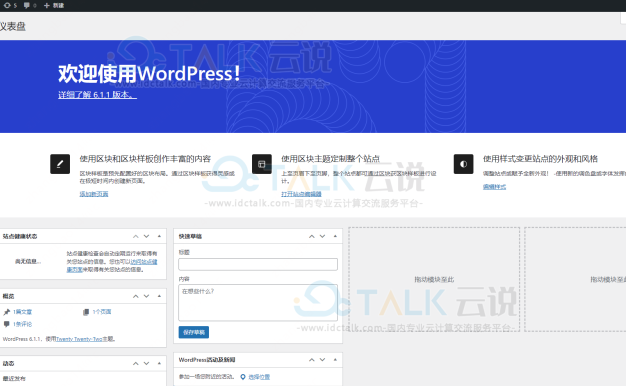Move 概览 panel up
Viewport: 626px width, 386px height.
tap(136, 296)
